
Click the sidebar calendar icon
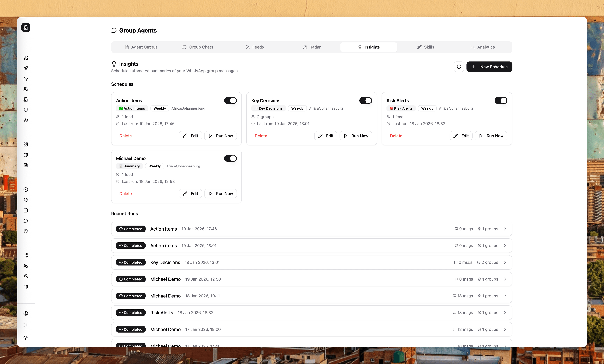coord(26,210)
